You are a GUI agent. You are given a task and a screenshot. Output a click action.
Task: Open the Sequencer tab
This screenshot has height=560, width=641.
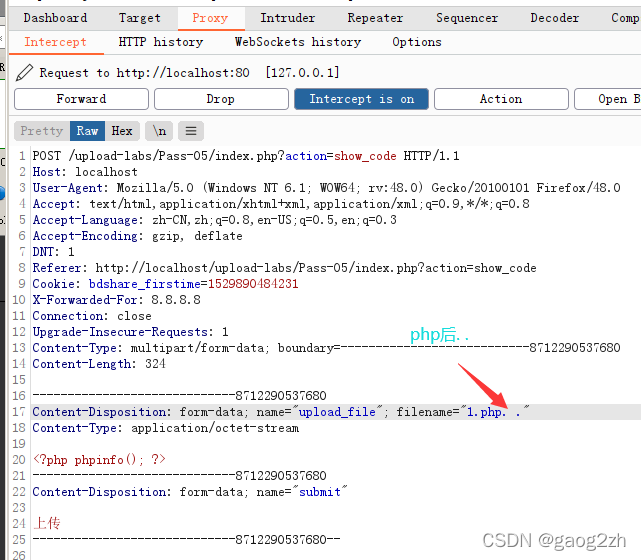(x=467, y=18)
